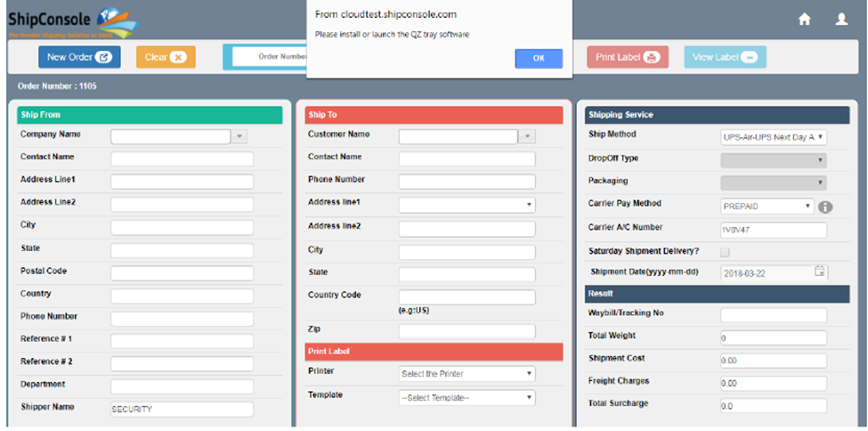Screen dimensions: 868x431
Task: Click the (e.g:US) hint text
Action: (x=413, y=310)
